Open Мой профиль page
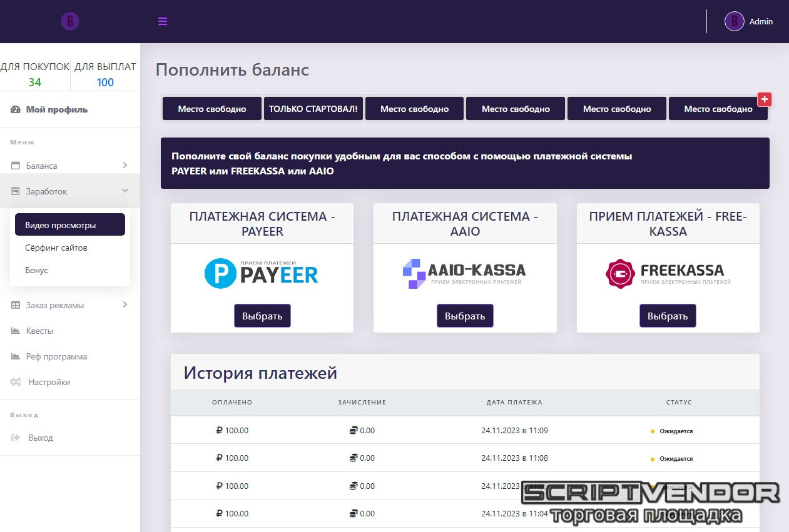The height and width of the screenshot is (532, 789). [57, 109]
